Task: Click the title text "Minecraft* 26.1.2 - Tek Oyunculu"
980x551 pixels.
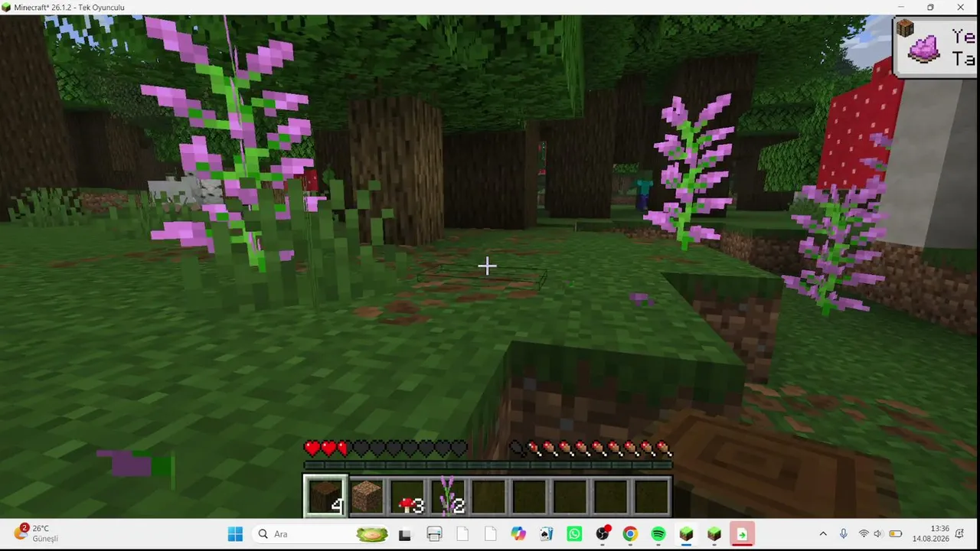Action: (69, 8)
